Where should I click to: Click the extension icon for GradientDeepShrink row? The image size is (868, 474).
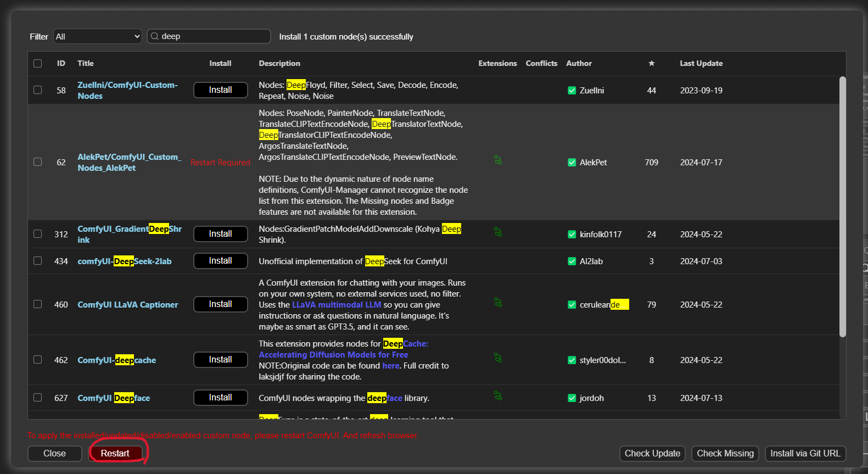point(498,232)
